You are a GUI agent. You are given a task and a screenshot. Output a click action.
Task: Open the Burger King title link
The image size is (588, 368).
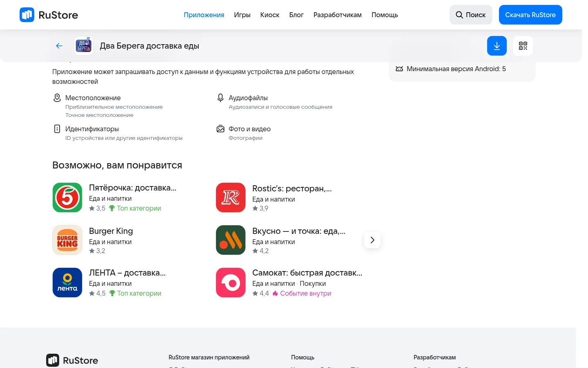pos(111,231)
